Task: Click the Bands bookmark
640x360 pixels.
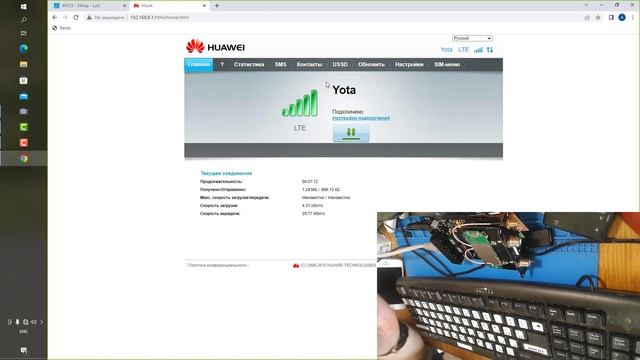Action: 62,28
